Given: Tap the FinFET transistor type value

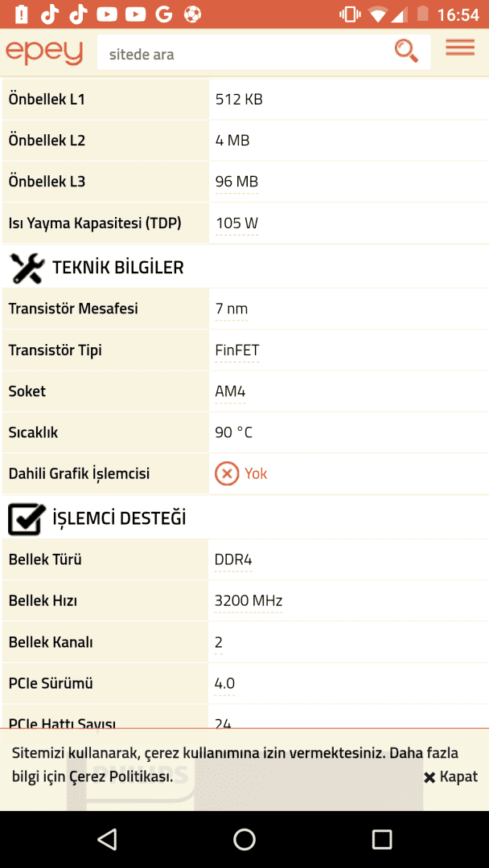Looking at the screenshot, I should click(237, 350).
